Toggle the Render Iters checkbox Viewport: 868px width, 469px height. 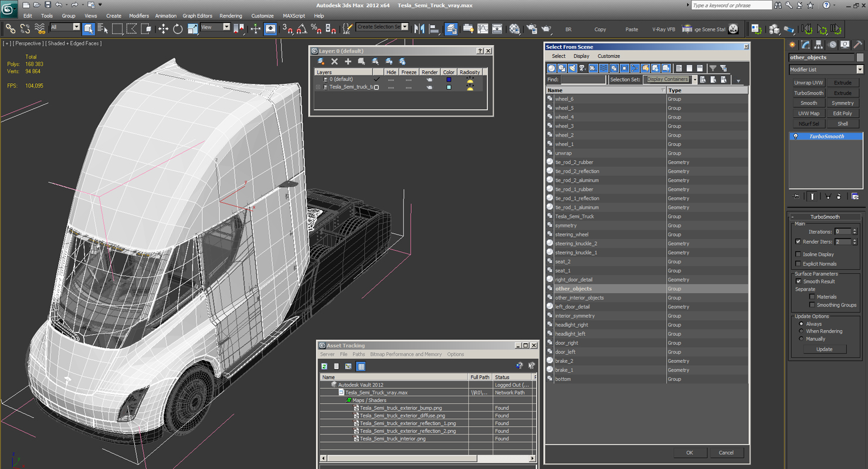pos(798,242)
